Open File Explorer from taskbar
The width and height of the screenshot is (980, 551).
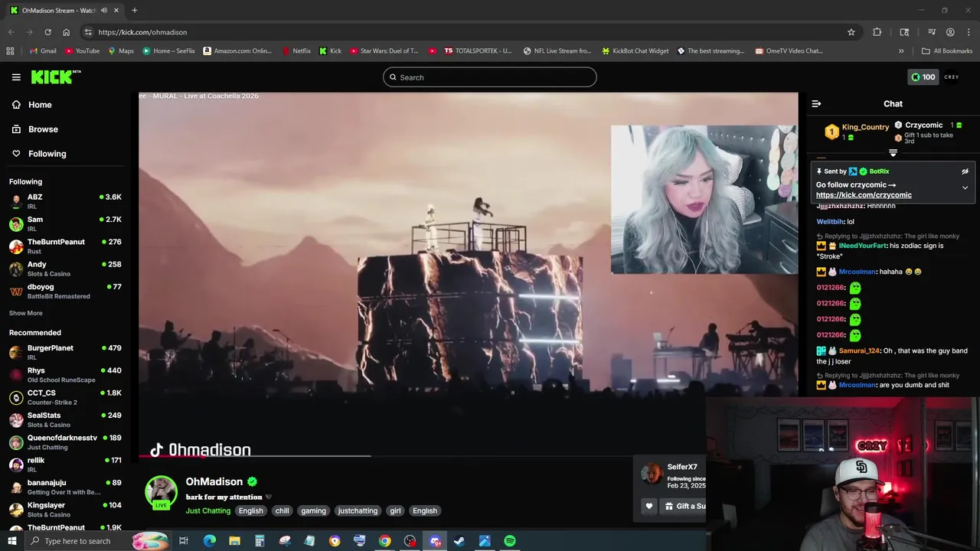click(234, 541)
